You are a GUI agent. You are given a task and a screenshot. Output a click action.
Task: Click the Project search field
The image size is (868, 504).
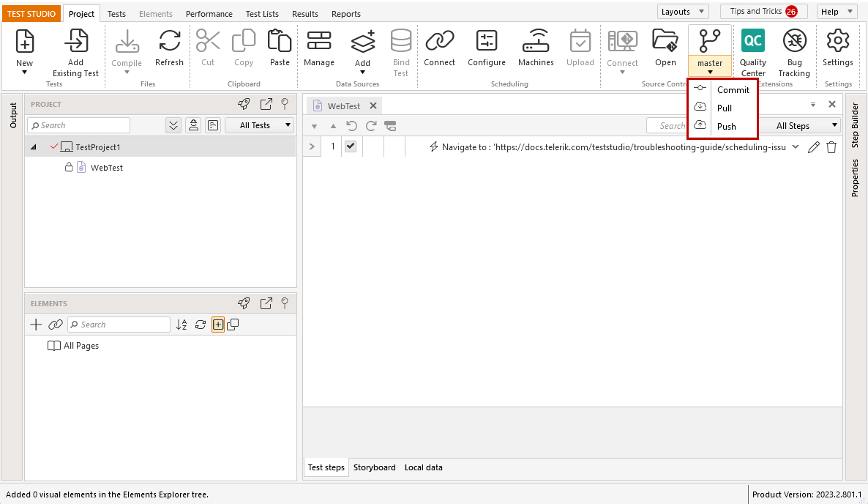click(78, 126)
